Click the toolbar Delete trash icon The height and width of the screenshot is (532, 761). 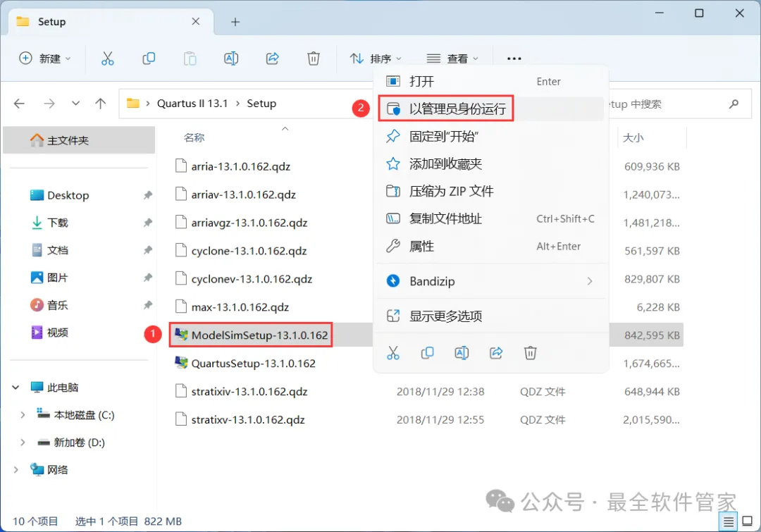point(314,58)
